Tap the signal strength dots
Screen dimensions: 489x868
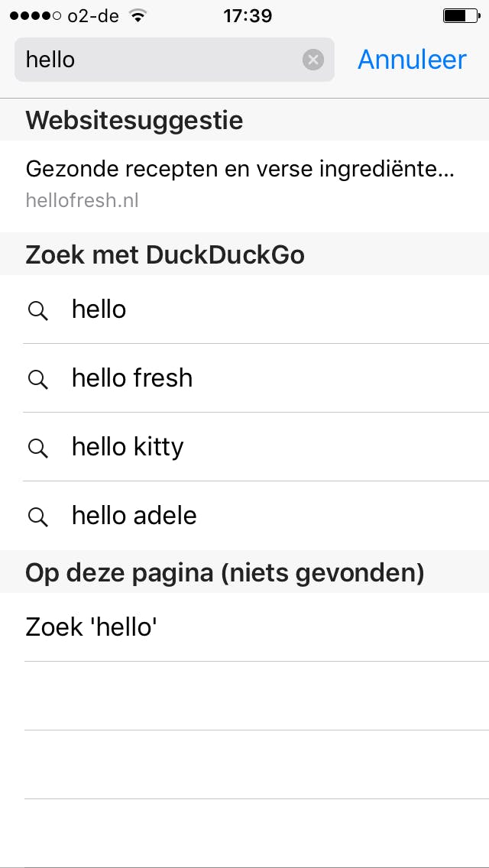click(34, 15)
